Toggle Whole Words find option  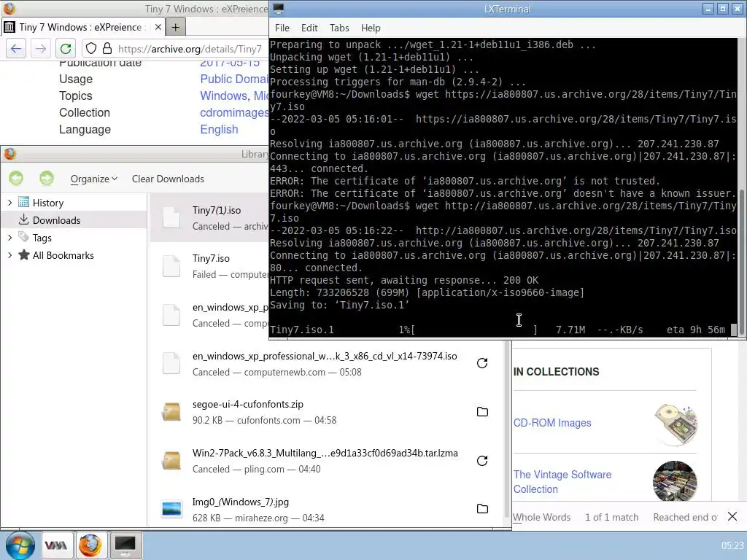tap(542, 517)
